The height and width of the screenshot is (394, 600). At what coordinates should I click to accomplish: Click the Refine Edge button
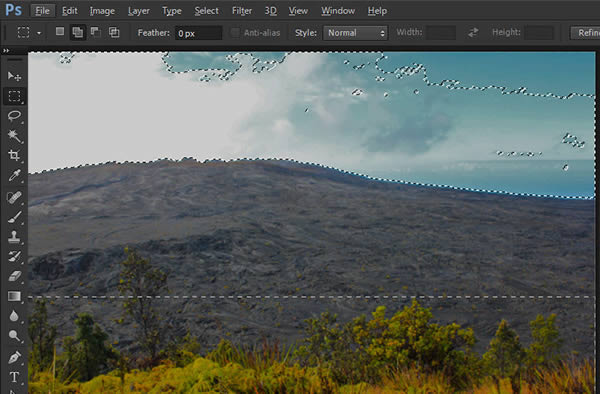point(585,33)
